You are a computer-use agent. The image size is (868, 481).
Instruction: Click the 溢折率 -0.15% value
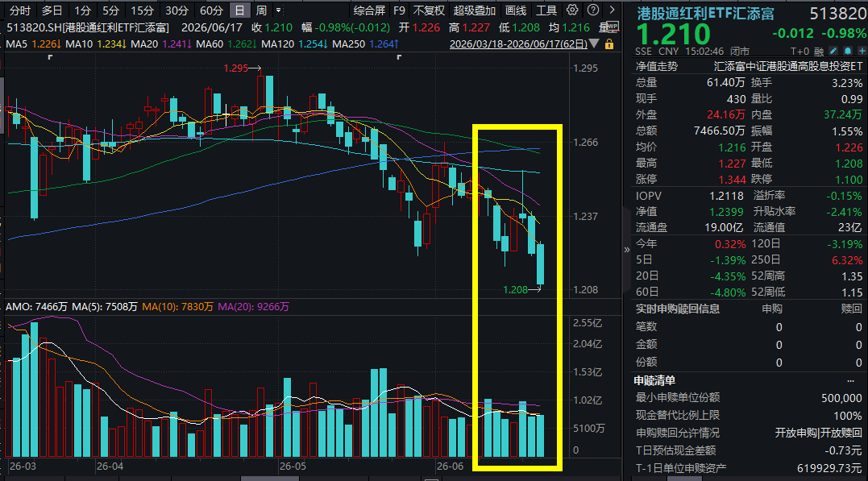(x=844, y=196)
